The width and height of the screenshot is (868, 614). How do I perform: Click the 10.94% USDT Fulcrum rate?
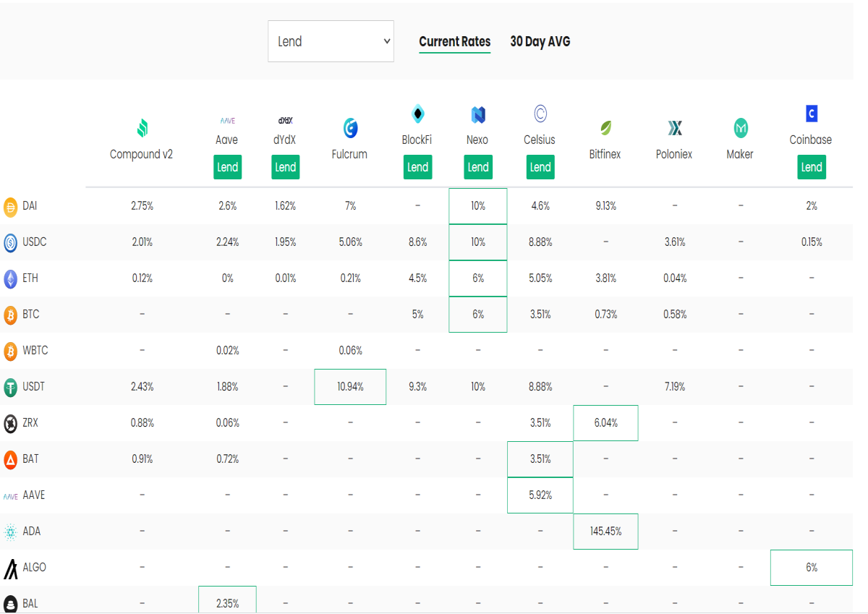350,387
